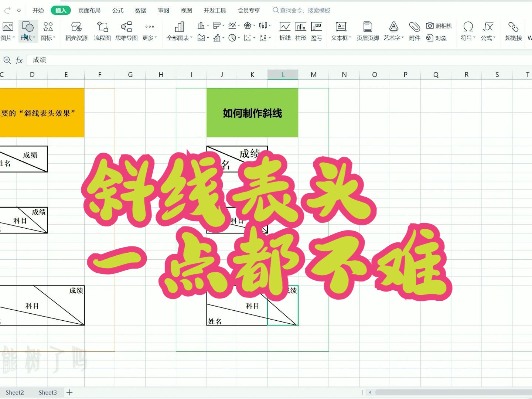Click inside the search commands box
The height and width of the screenshot is (399, 532).
click(x=303, y=10)
